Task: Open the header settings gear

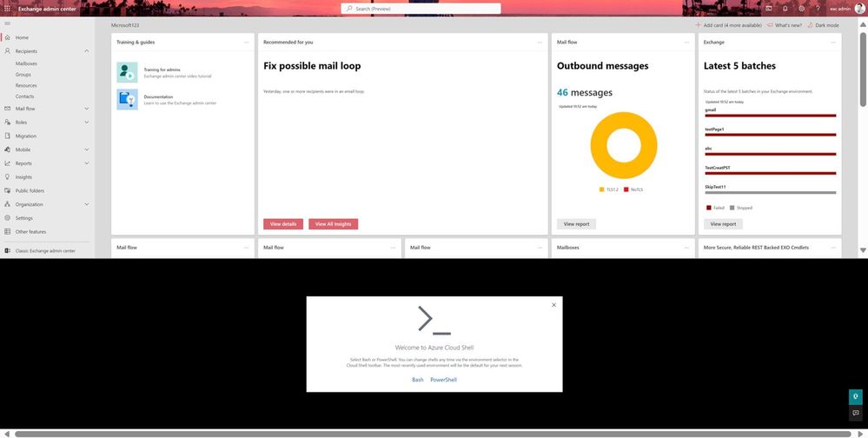Action: (802, 9)
